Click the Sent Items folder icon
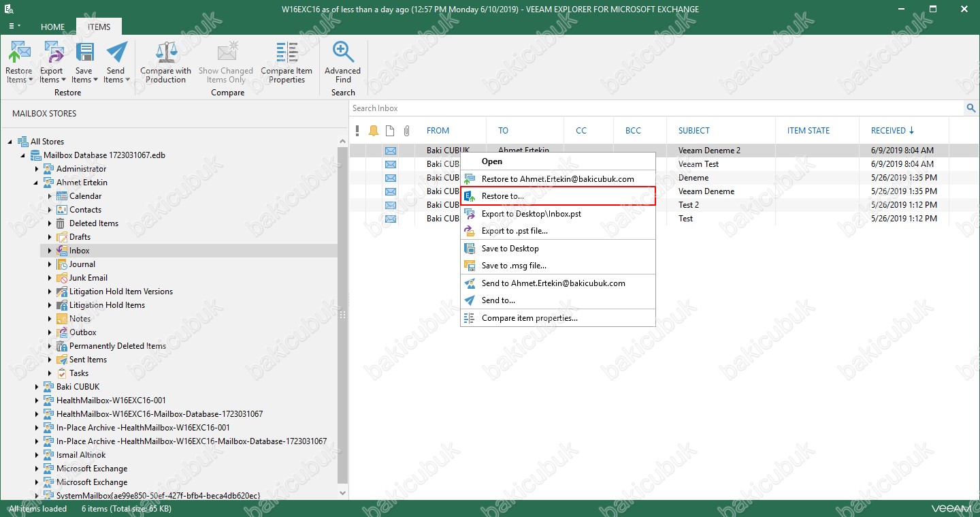980x517 pixels. coord(62,360)
